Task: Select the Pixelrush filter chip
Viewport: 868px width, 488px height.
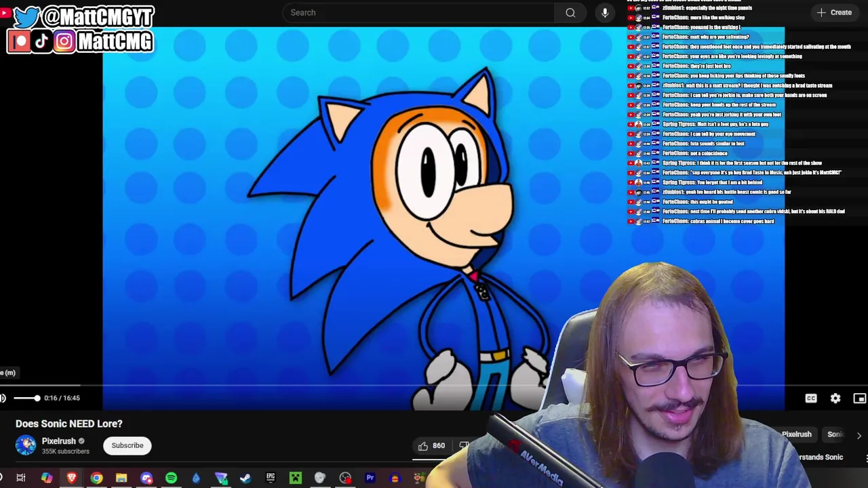Action: 796,434
